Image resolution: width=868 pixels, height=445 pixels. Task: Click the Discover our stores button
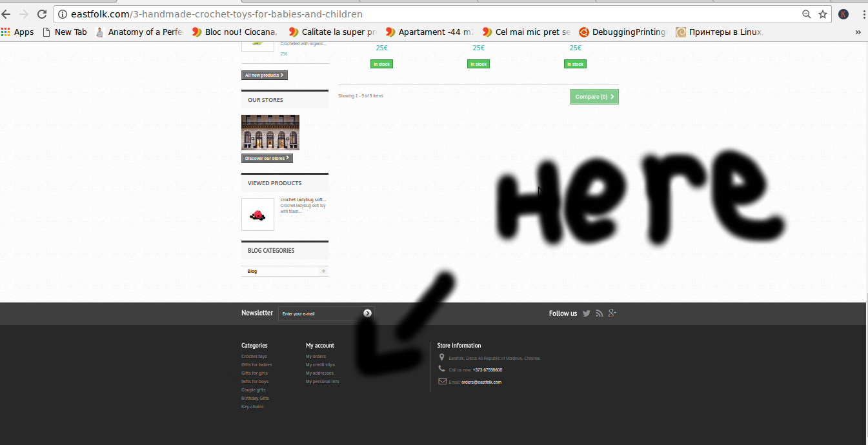click(267, 158)
